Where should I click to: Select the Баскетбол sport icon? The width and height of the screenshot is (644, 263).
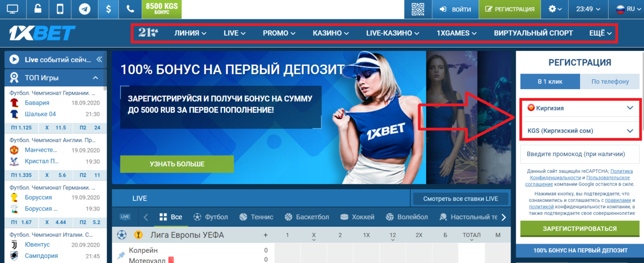[289, 217]
